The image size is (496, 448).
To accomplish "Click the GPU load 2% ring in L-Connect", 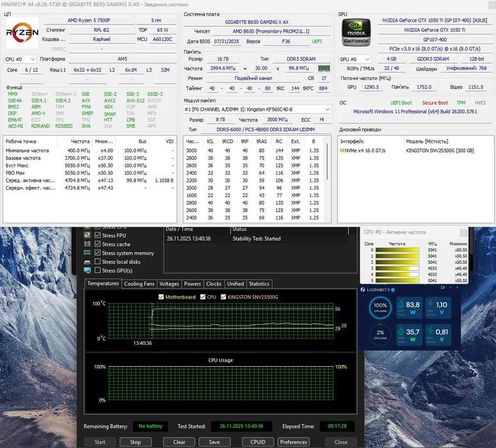I will click(x=380, y=334).
